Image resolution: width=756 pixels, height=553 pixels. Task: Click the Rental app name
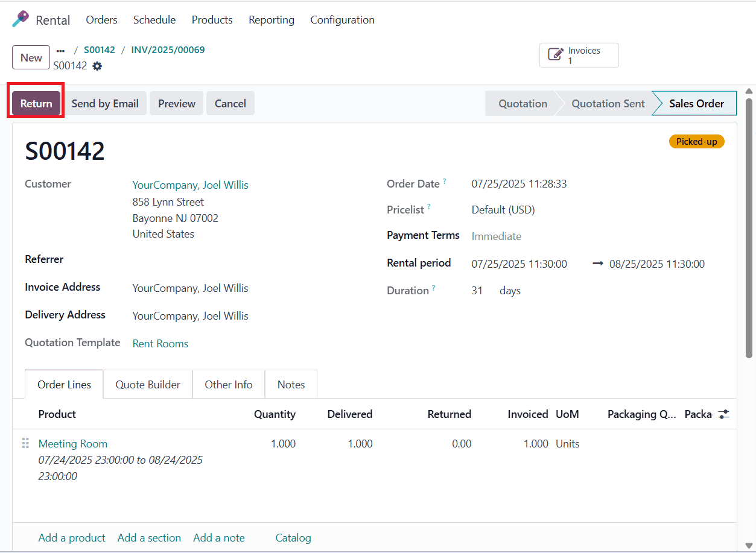click(x=53, y=20)
